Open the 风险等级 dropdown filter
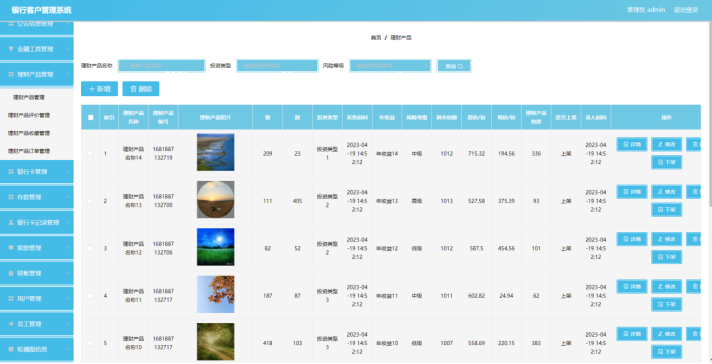The height and width of the screenshot is (364, 712). (x=390, y=66)
